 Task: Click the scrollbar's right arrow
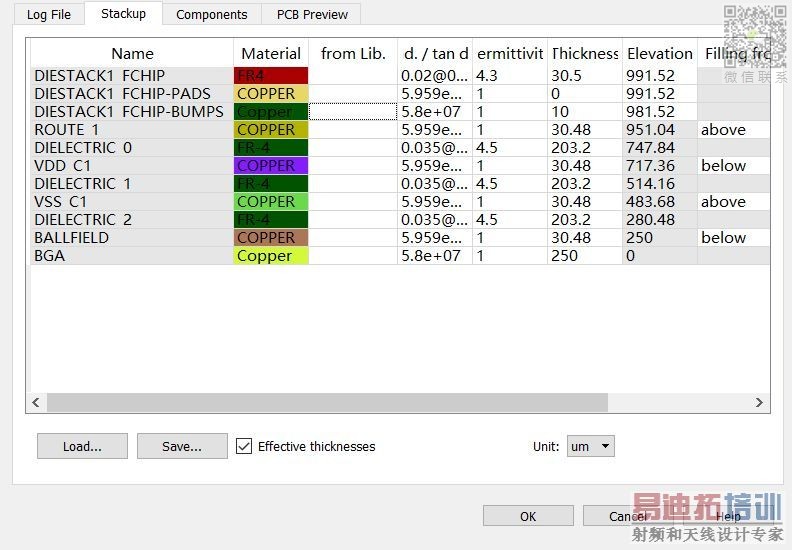[x=759, y=402]
